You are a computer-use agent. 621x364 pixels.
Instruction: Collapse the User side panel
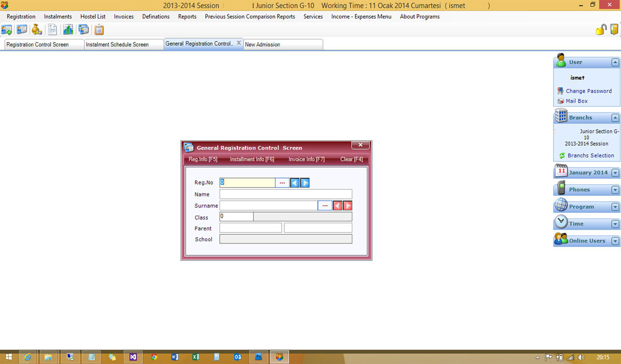coord(615,62)
